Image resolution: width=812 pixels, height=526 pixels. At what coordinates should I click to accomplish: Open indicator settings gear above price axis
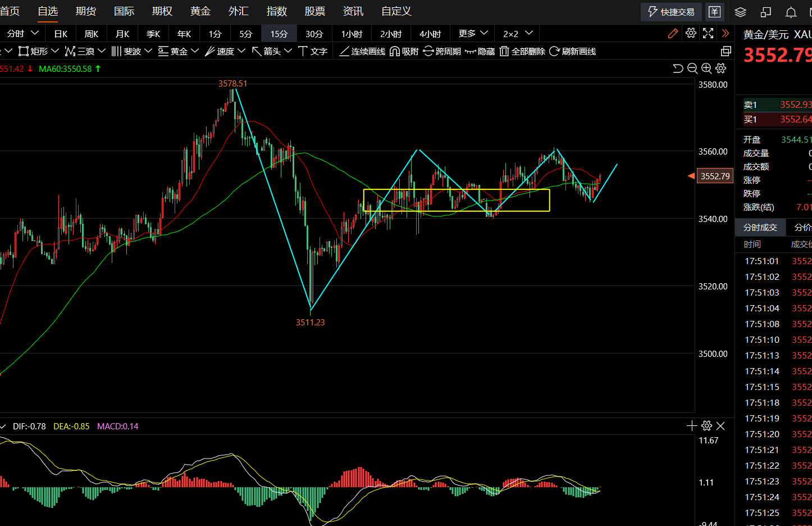point(721,69)
